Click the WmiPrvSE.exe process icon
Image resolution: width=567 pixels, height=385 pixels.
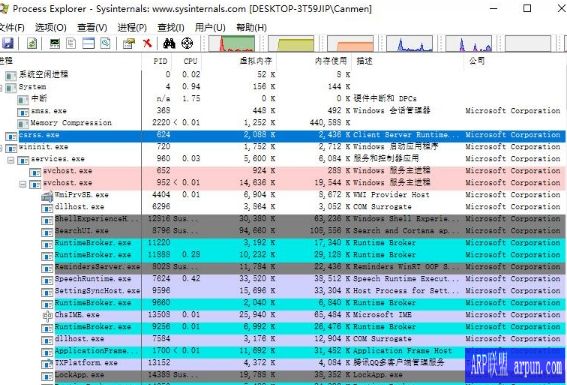[47, 196]
